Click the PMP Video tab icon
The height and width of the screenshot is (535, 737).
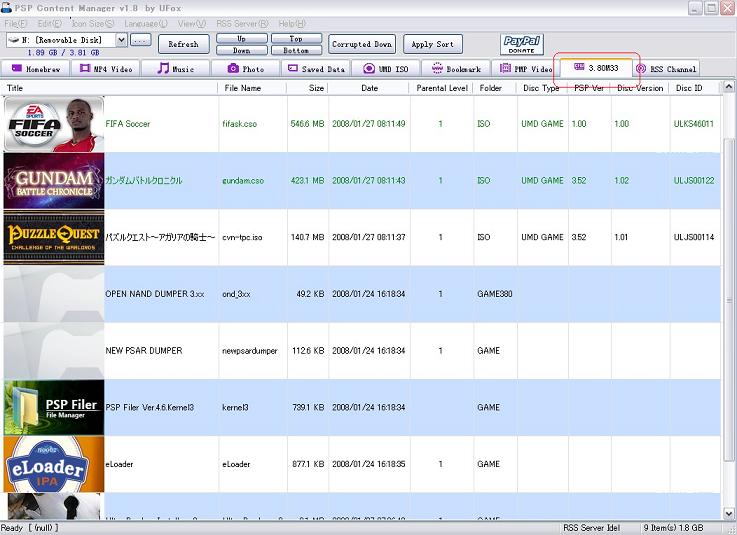505,68
